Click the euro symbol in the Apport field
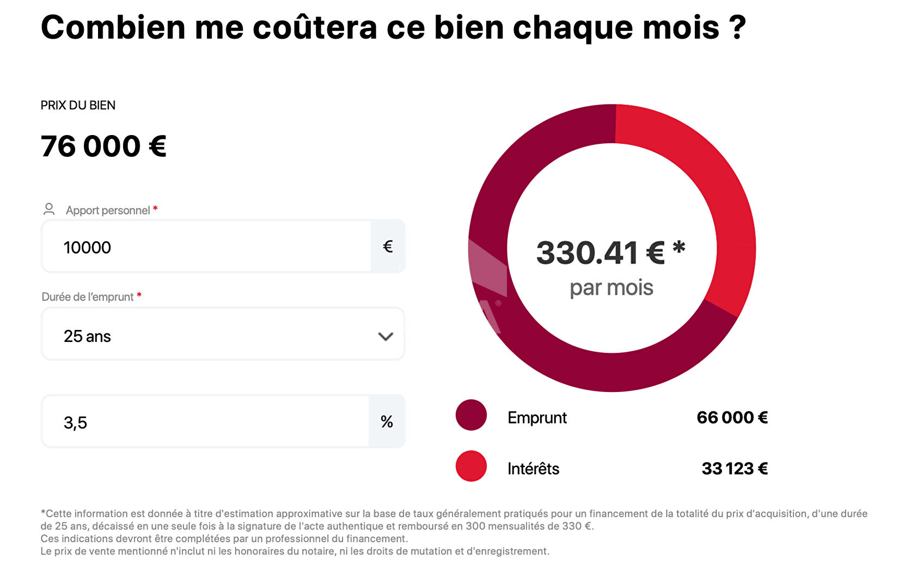This screenshot has height=588, width=905. point(388,247)
